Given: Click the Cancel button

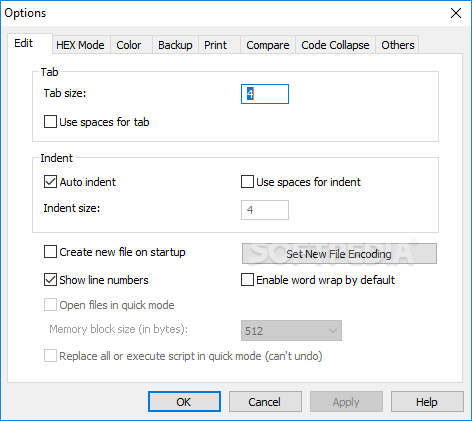Looking at the screenshot, I should pos(265,402).
